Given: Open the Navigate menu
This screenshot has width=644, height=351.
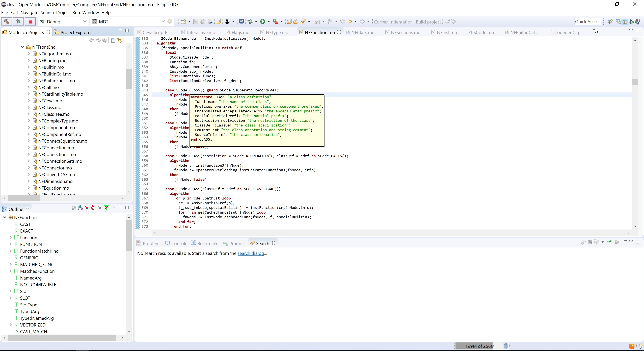Looking at the screenshot, I should 29,13.
